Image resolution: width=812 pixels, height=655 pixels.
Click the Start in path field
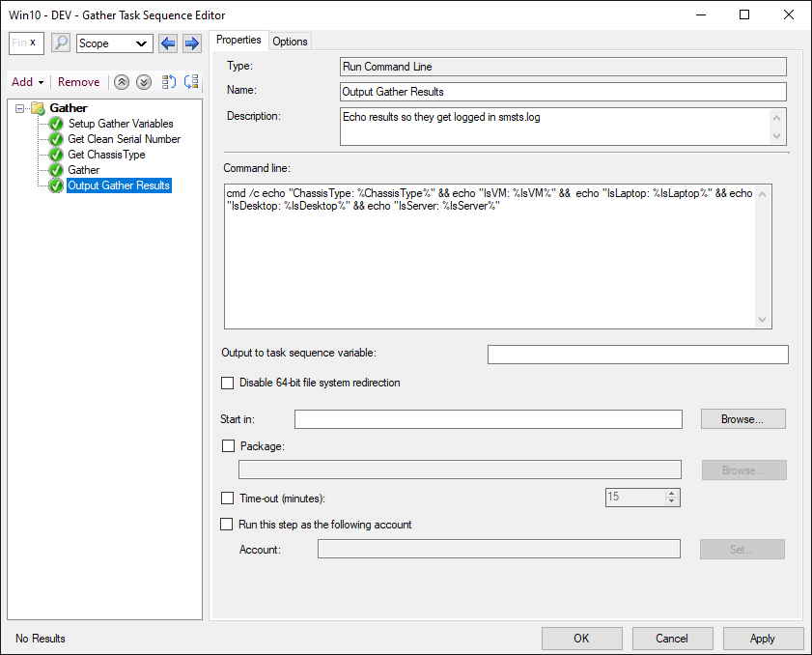pos(489,419)
